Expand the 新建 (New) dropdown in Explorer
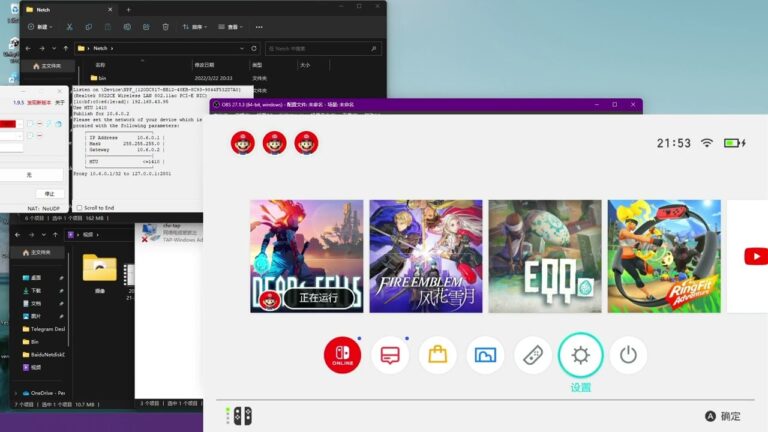768x432 pixels. tap(41, 27)
